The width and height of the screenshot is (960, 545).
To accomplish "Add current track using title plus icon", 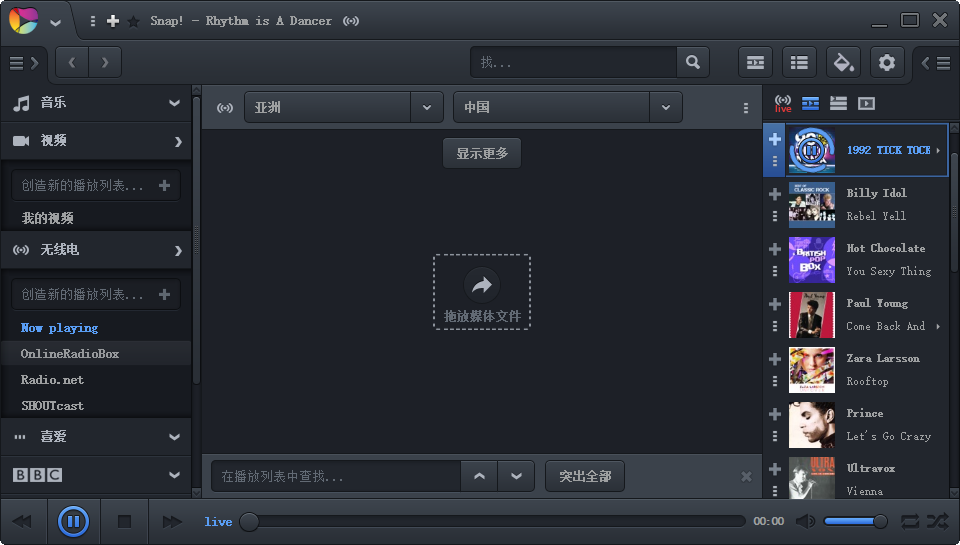I will coord(113,21).
